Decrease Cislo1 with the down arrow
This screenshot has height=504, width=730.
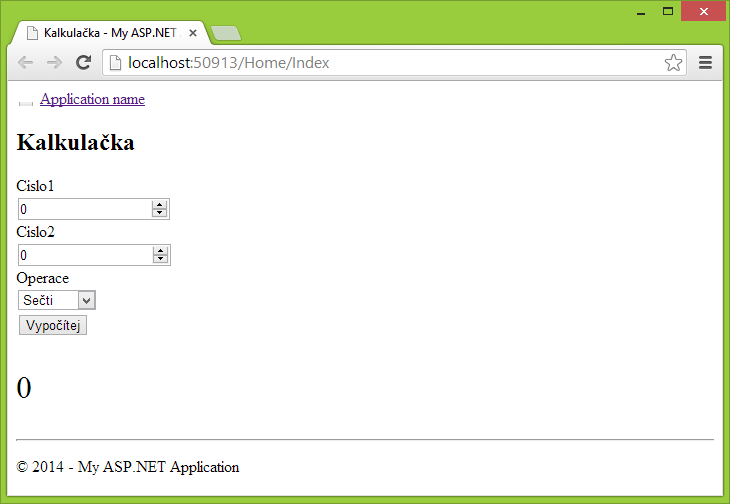click(159, 213)
